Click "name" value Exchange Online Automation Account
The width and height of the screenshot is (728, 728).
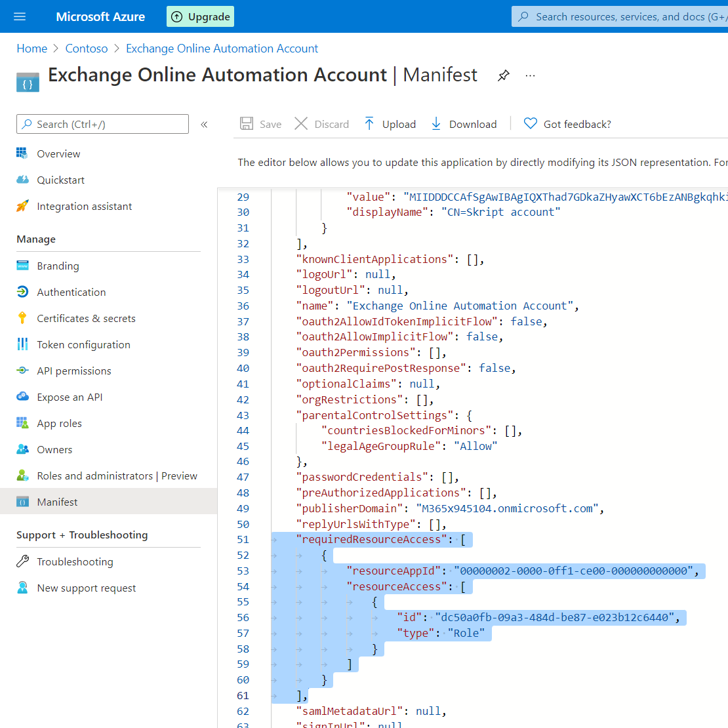tap(460, 306)
